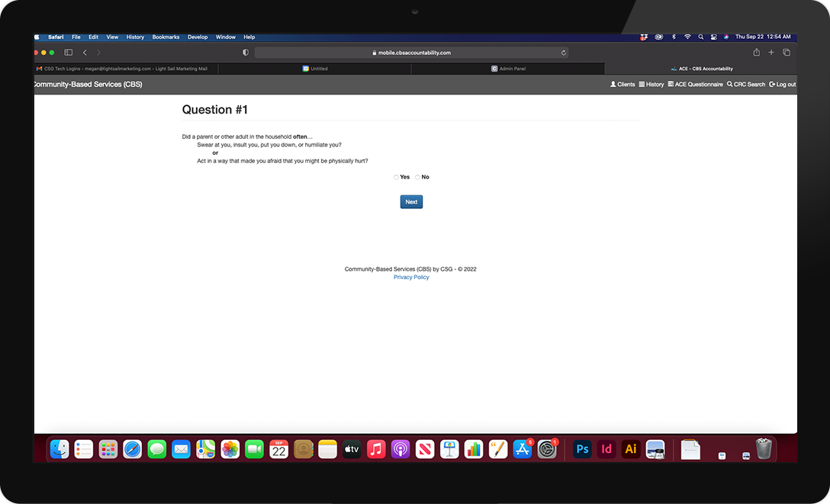Select the Yes radio button
Screen dimensions: 830x504
(397, 177)
